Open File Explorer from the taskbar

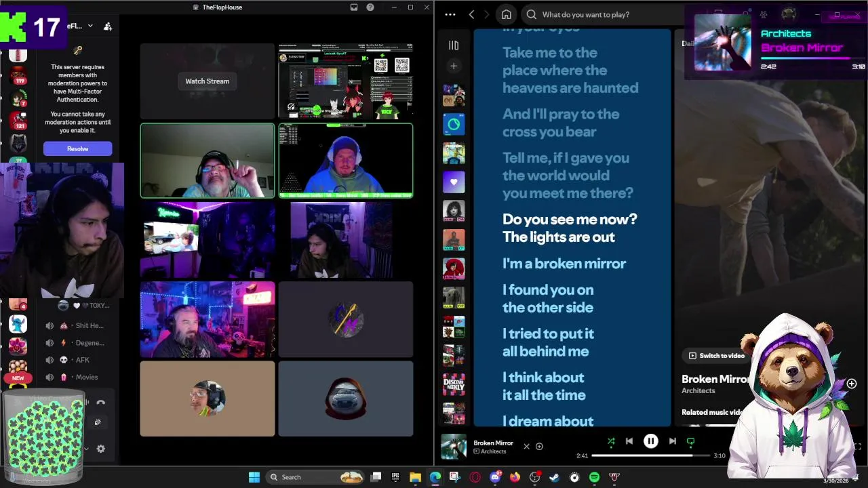point(415,477)
